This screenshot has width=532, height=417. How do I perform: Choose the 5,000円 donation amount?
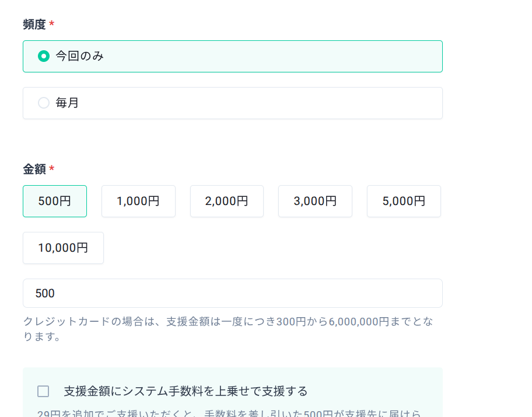click(404, 201)
